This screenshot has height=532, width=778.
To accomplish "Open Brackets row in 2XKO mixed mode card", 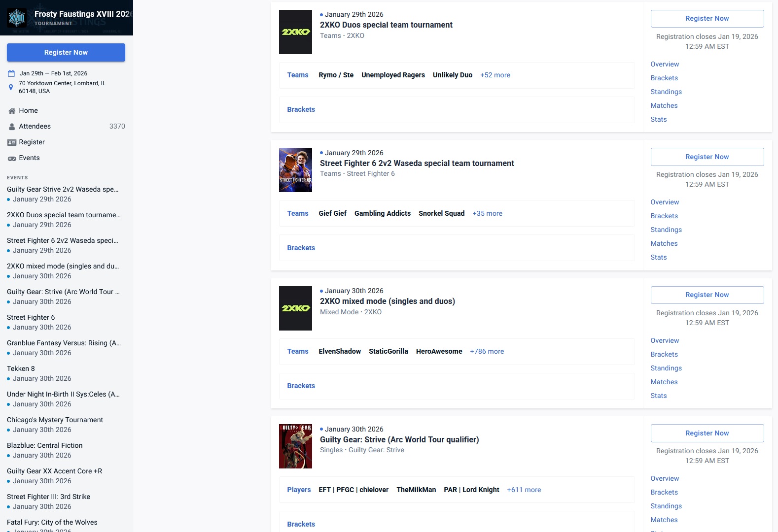I will coord(457,386).
